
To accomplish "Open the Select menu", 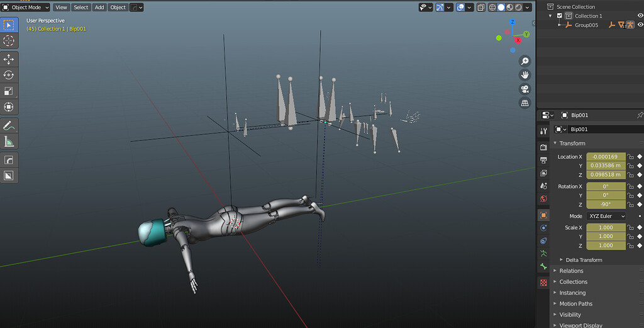I will pos(80,8).
